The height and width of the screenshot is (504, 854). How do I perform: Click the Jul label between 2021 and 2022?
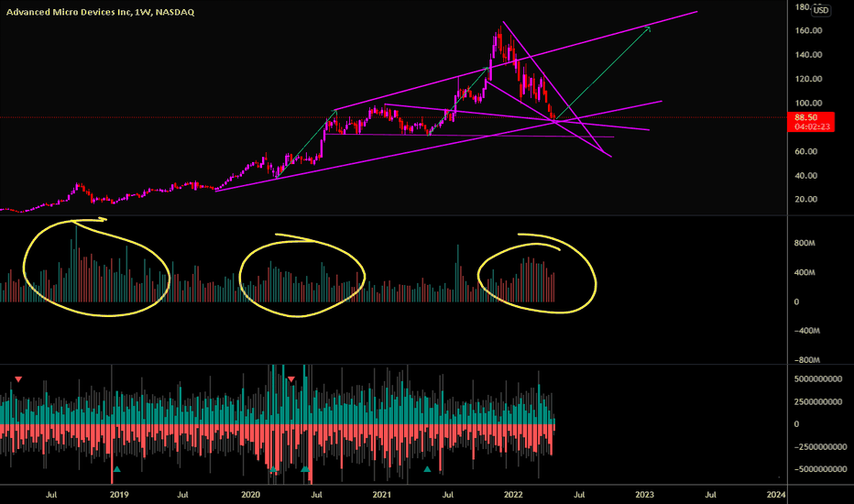coord(448,495)
